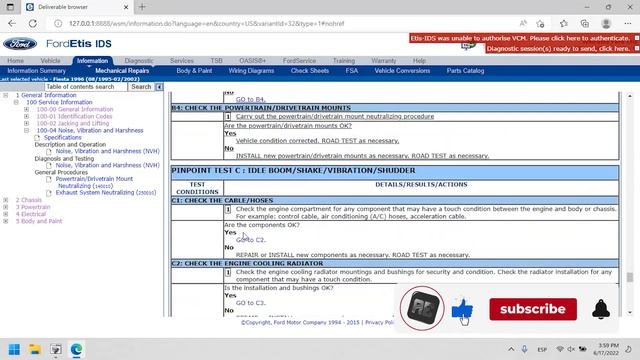The height and width of the screenshot is (360, 640).
Task: Click the Table of contents search field
Action: [86, 87]
